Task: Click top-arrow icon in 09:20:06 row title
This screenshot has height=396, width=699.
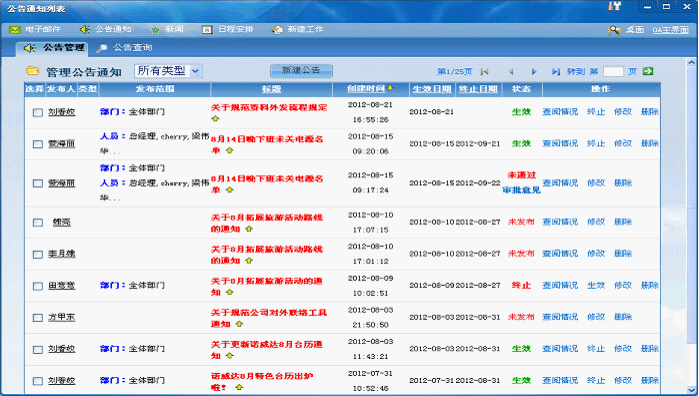Action: [229, 150]
